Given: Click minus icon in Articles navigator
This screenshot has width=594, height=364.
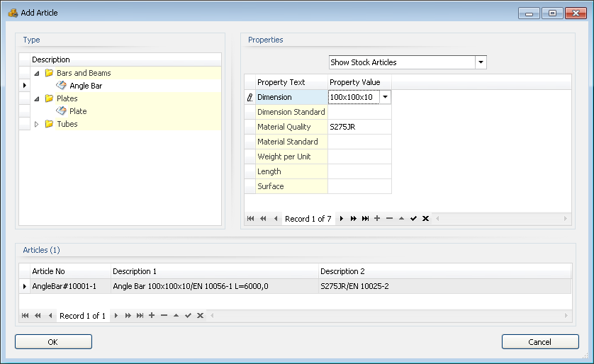Looking at the screenshot, I should (164, 315).
